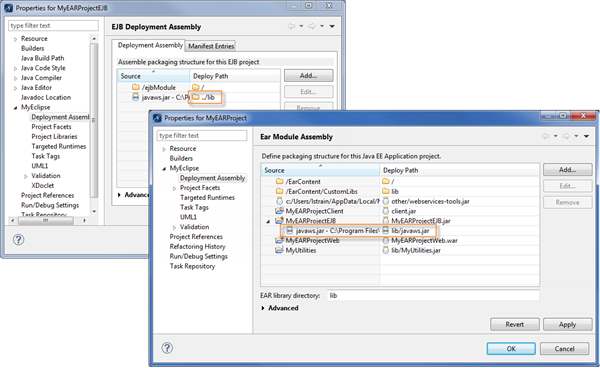Select Task Repository in MyEARProject tree

(x=192, y=266)
